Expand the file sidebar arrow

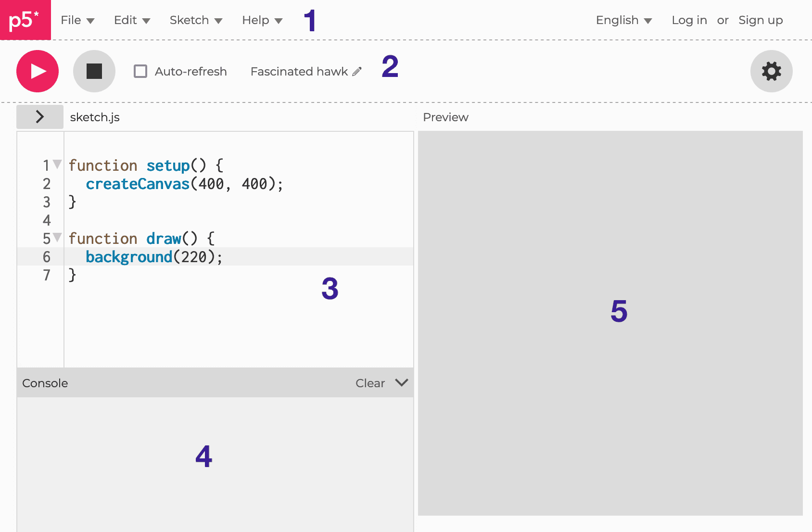point(40,116)
